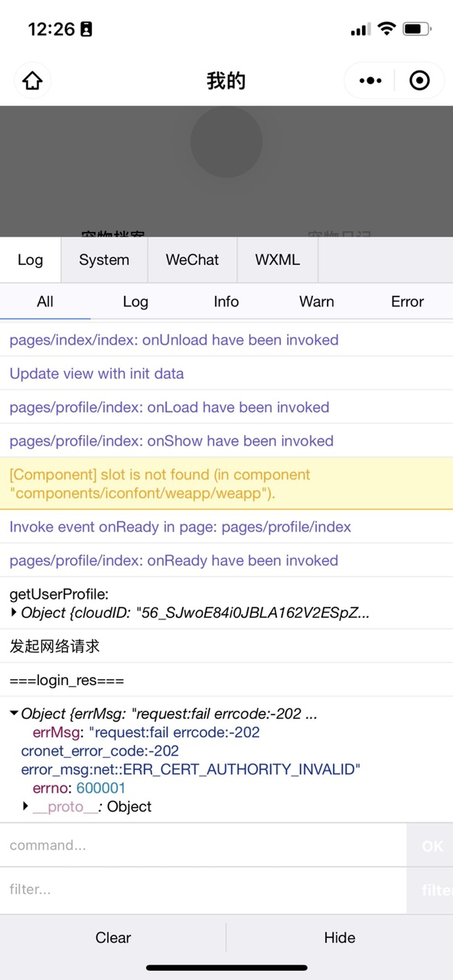Image resolution: width=453 pixels, height=980 pixels.
Task: Open the WXML tab
Action: click(278, 260)
